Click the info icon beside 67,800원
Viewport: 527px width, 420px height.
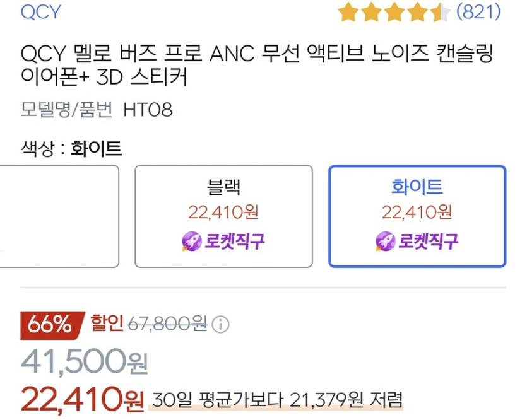coord(221,325)
